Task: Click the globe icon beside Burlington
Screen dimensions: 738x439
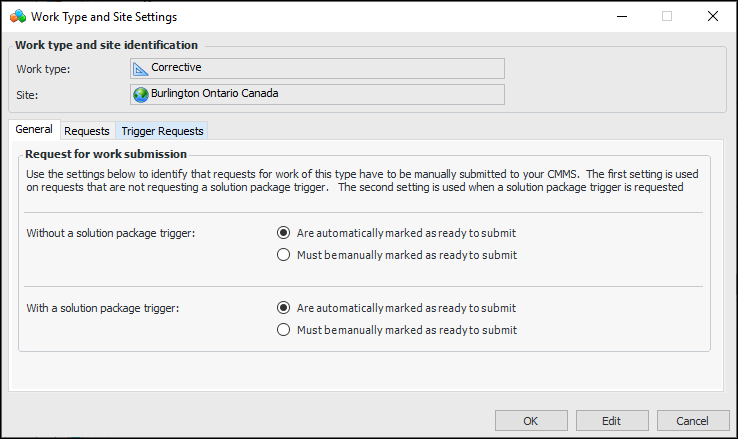Action: (141, 94)
